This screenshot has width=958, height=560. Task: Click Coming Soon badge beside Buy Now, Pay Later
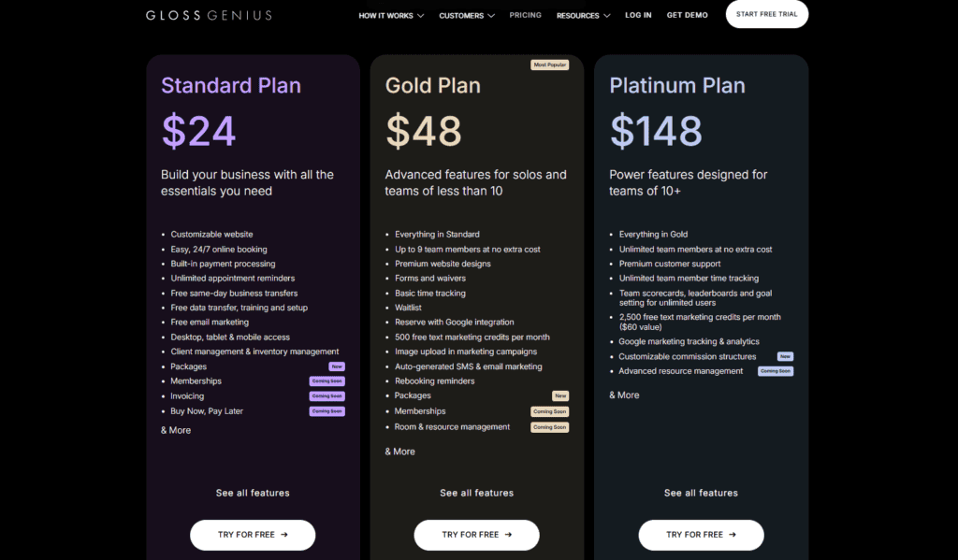pos(327,411)
